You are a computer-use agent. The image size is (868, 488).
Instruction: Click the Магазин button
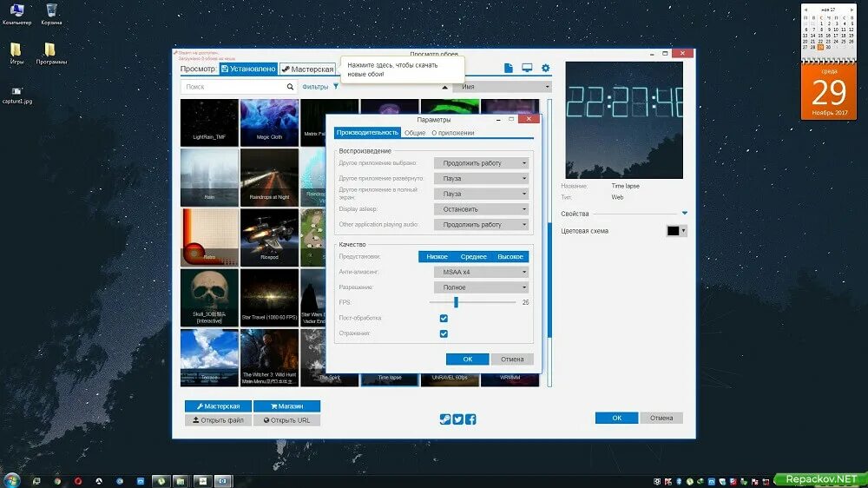[x=286, y=406]
